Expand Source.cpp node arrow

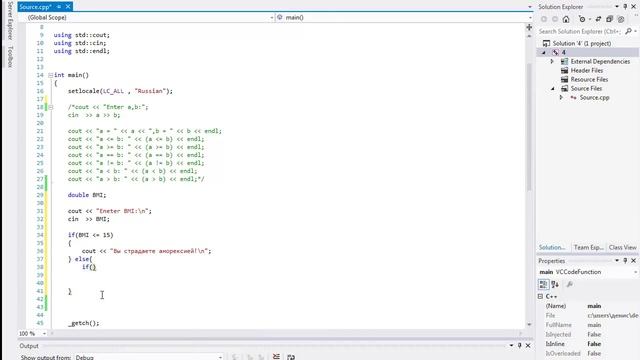click(x=561, y=98)
